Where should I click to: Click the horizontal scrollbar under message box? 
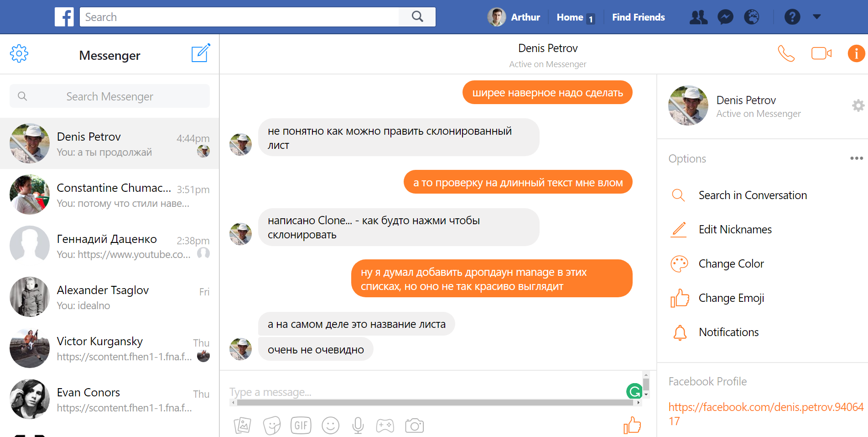click(x=435, y=402)
